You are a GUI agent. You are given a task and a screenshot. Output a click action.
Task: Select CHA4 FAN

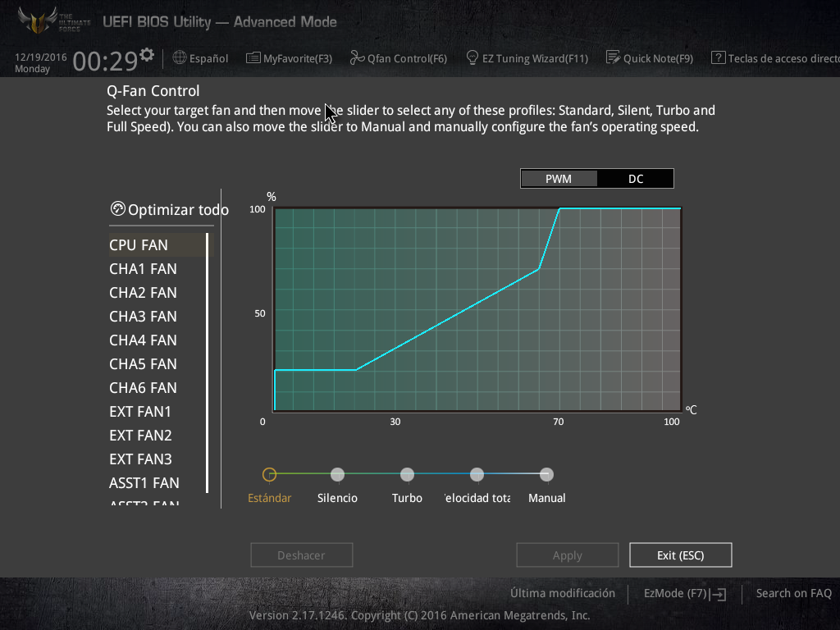pyautogui.click(x=143, y=340)
